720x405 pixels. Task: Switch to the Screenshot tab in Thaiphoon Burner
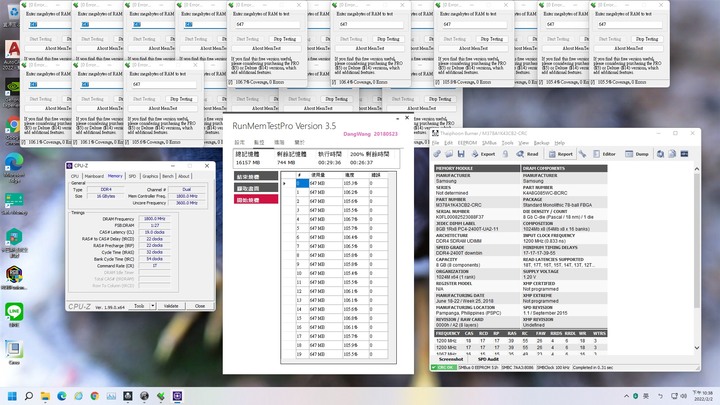[451, 359]
